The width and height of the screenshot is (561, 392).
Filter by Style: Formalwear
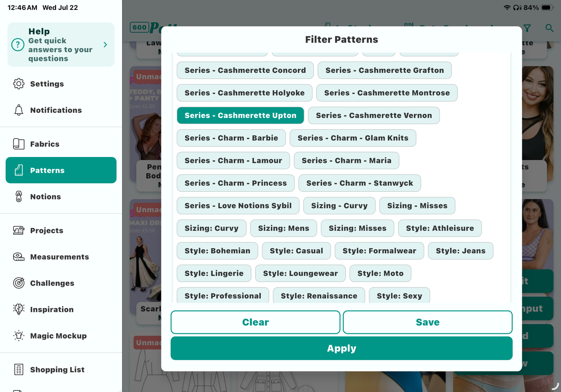[x=380, y=251]
